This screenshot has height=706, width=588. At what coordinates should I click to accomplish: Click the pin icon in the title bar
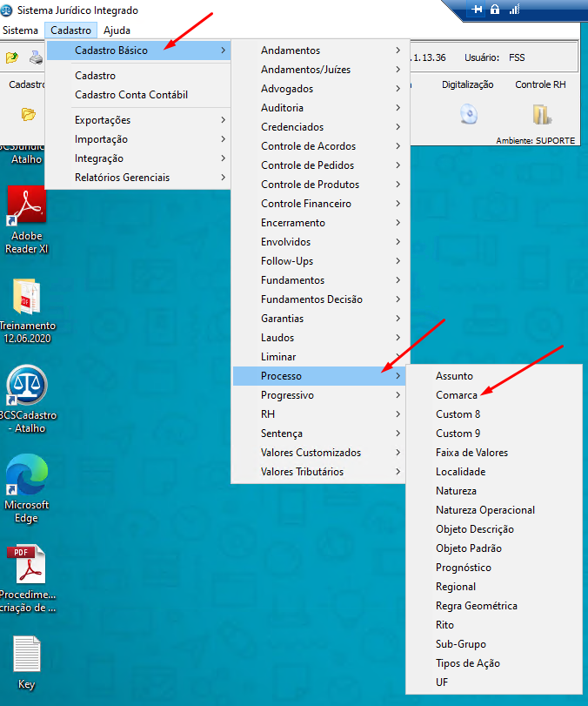point(477,9)
